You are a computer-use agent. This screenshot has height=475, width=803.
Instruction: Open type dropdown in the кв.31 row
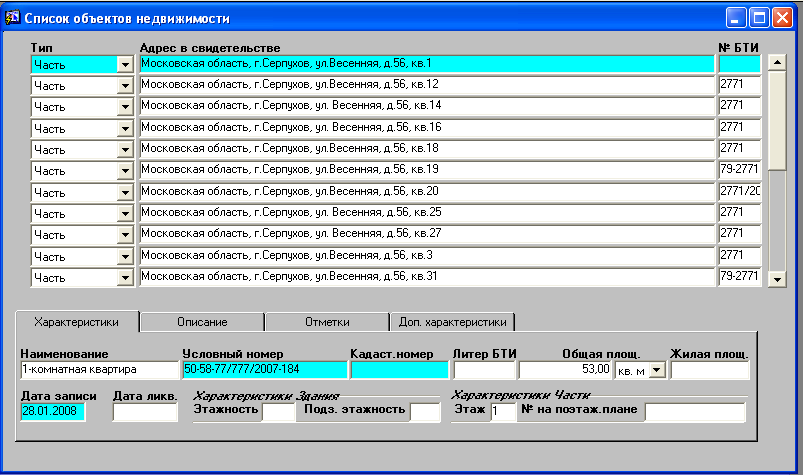tap(125, 278)
